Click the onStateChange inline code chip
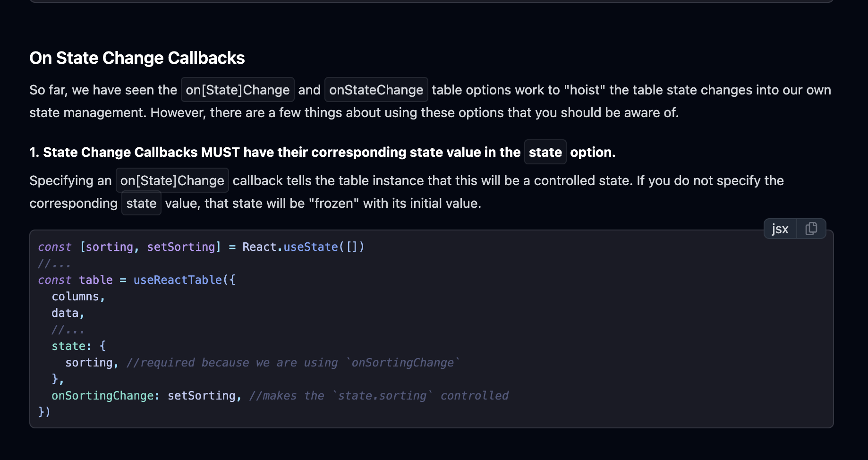The width and height of the screenshot is (868, 460). [x=376, y=90]
